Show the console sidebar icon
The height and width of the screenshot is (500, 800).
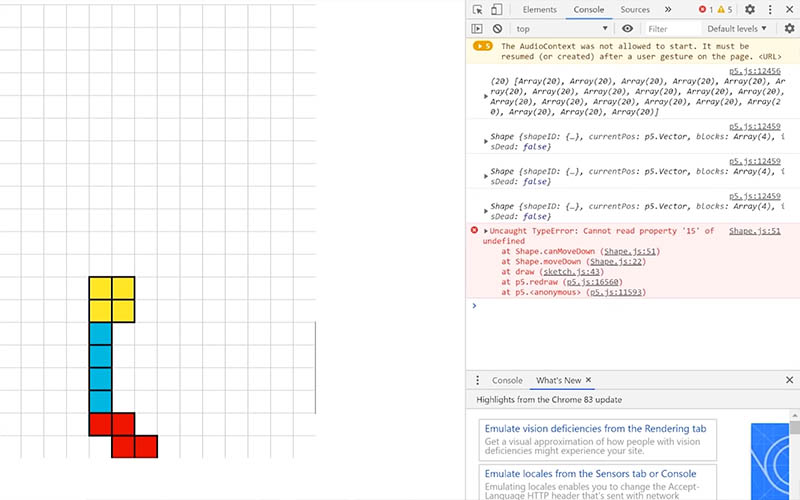[477, 29]
